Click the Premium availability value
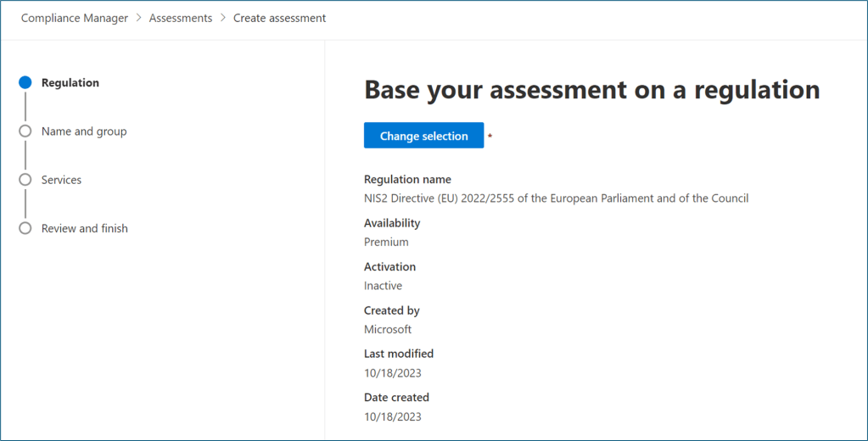The width and height of the screenshot is (868, 441). tap(386, 242)
